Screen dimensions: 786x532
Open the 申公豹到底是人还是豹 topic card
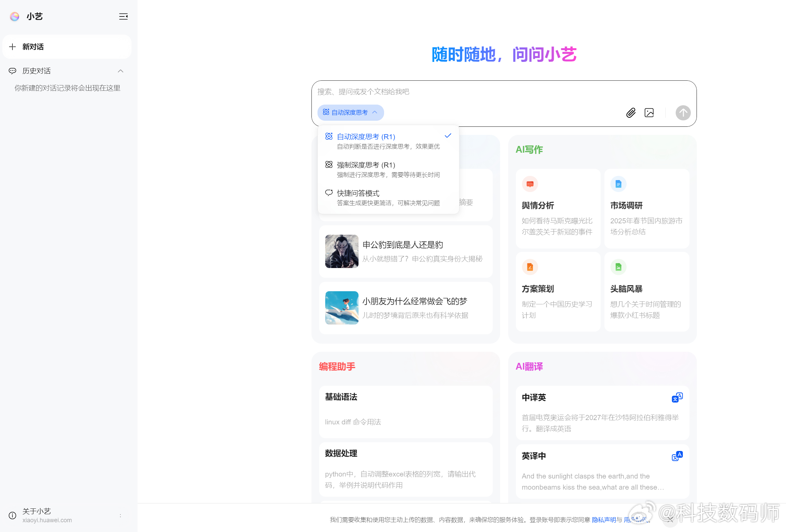(406, 251)
